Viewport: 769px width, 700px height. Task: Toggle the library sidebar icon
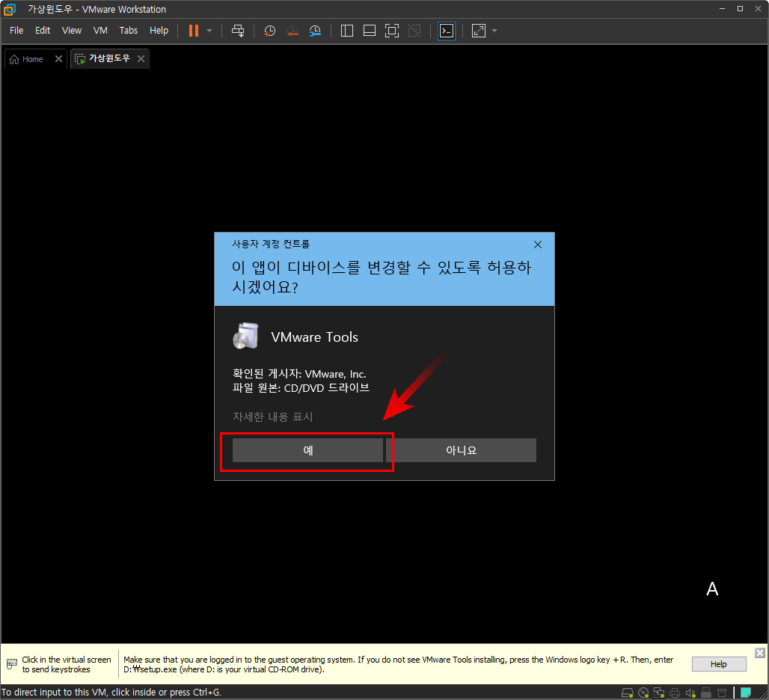coord(347,31)
